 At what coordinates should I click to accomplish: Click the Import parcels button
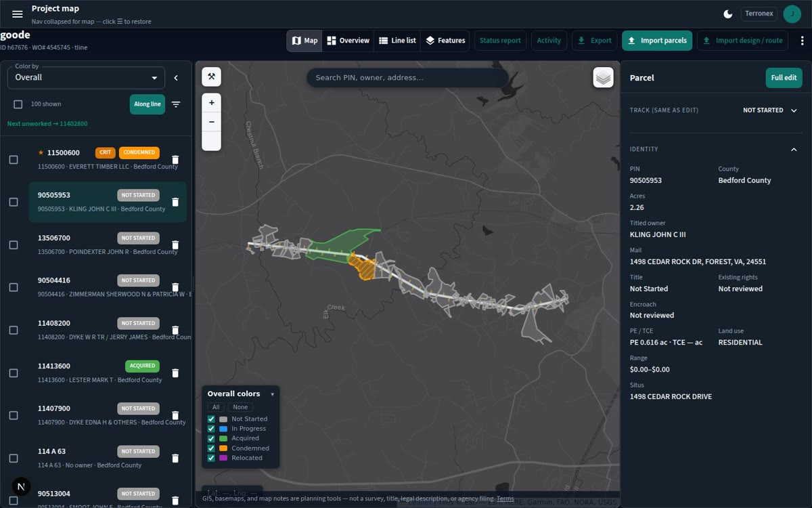pyautogui.click(x=657, y=41)
